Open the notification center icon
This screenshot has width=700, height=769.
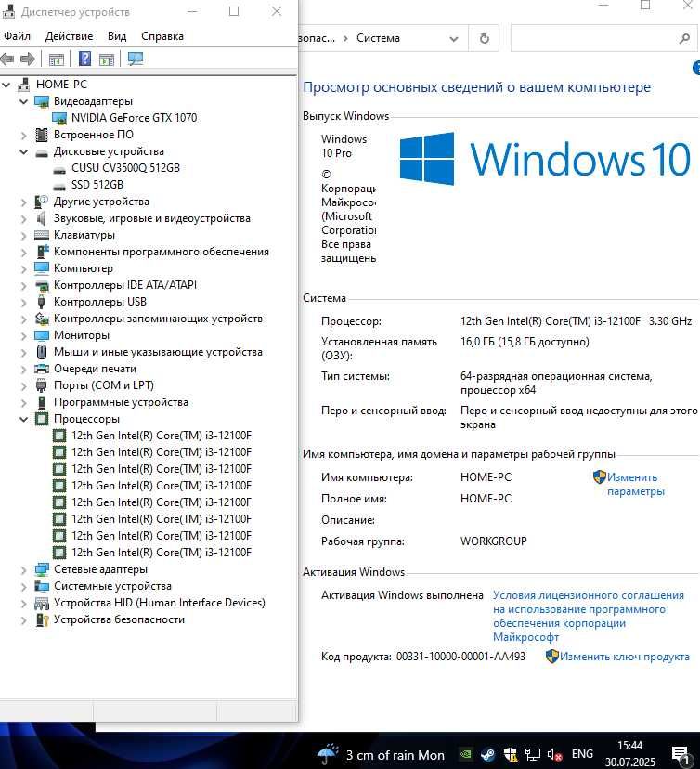[x=681, y=755]
